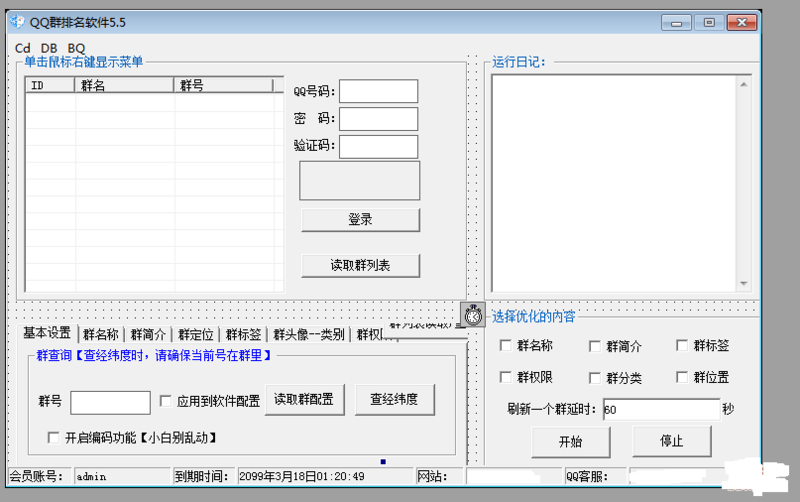Check the 群位置 checkbox
This screenshot has width=800, height=502.
682,377
